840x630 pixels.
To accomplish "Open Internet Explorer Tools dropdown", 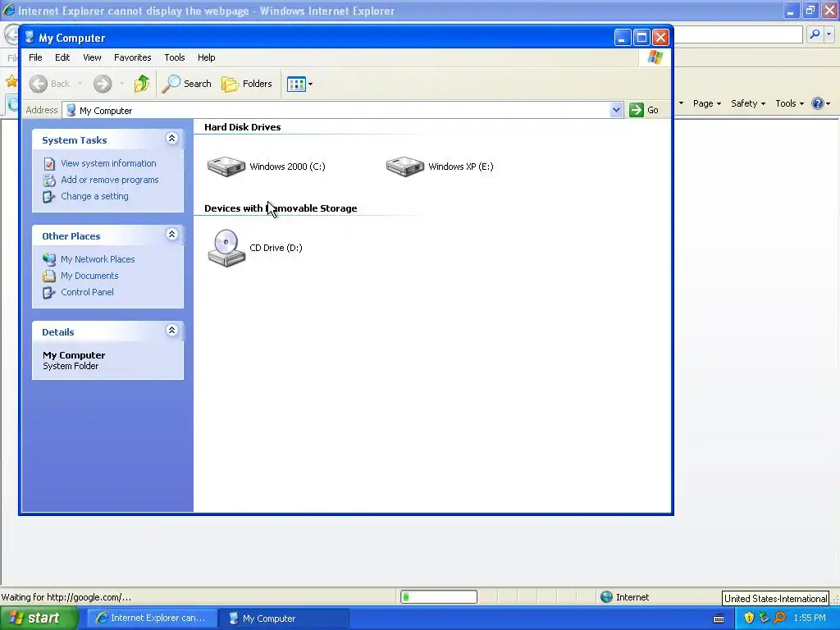I will pyautogui.click(x=790, y=103).
